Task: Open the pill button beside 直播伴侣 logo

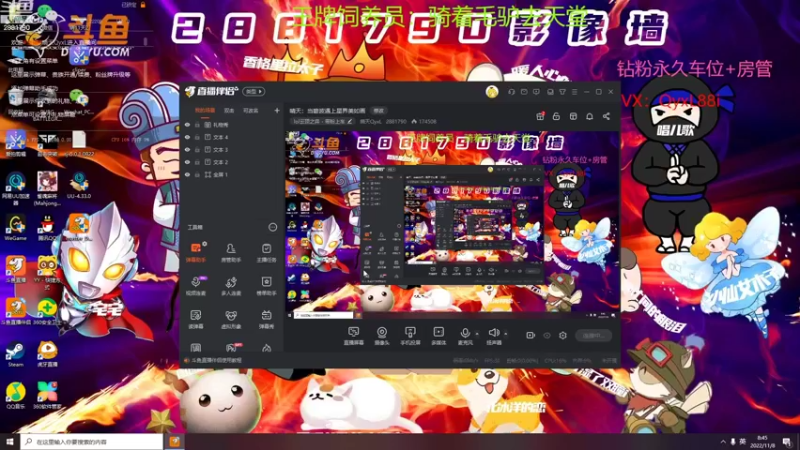Action: 254,92
